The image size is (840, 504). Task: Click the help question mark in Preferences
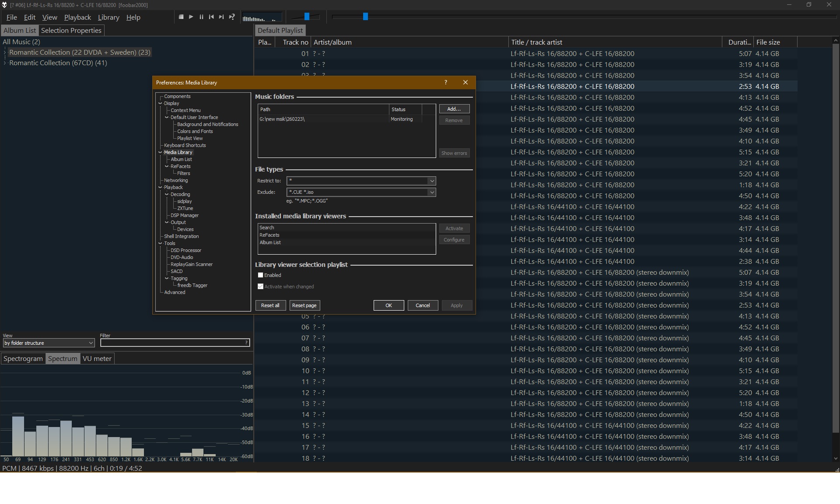click(x=445, y=82)
